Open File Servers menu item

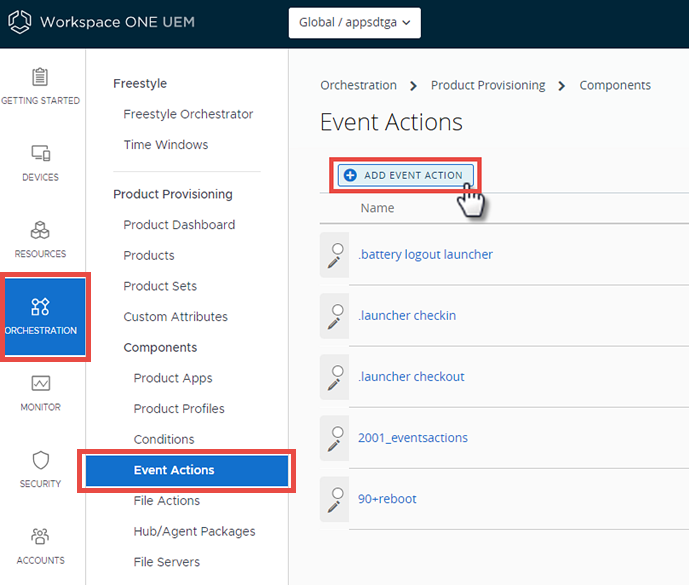coord(167,562)
